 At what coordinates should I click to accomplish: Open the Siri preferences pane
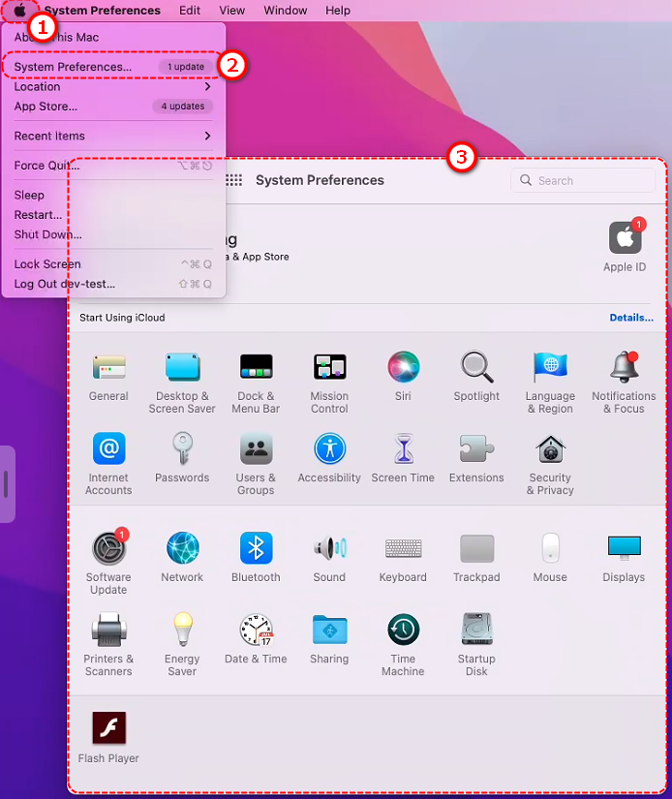point(403,376)
